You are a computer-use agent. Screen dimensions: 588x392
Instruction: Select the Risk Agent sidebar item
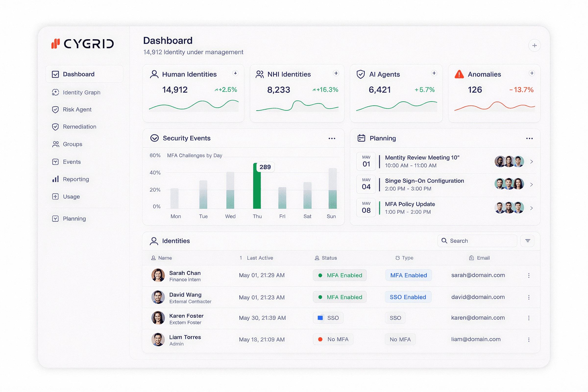tap(77, 110)
